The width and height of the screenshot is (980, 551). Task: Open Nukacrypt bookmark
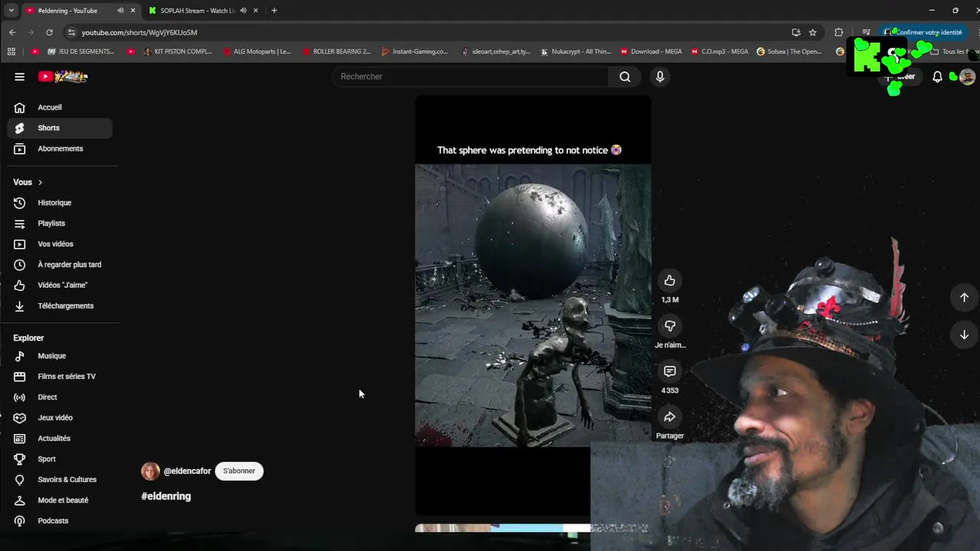[575, 51]
